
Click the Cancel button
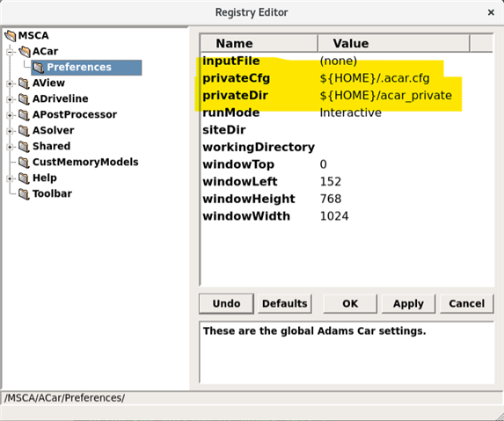pos(467,303)
